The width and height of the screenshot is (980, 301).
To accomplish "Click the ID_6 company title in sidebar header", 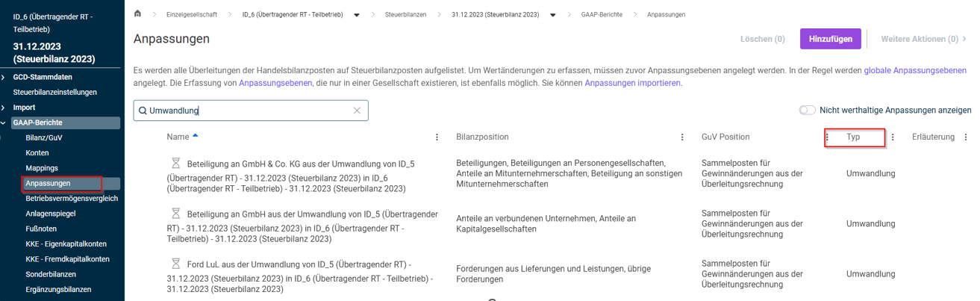I will 53,22.
